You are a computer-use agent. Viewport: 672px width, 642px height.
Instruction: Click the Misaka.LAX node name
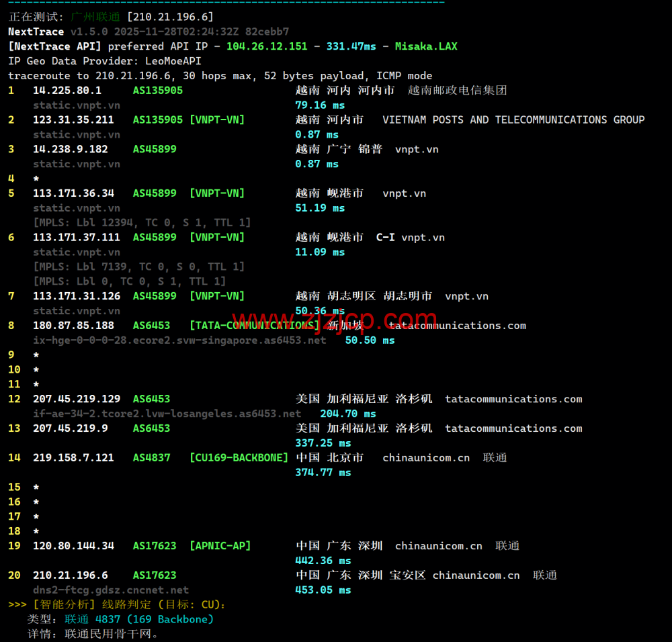click(x=426, y=46)
